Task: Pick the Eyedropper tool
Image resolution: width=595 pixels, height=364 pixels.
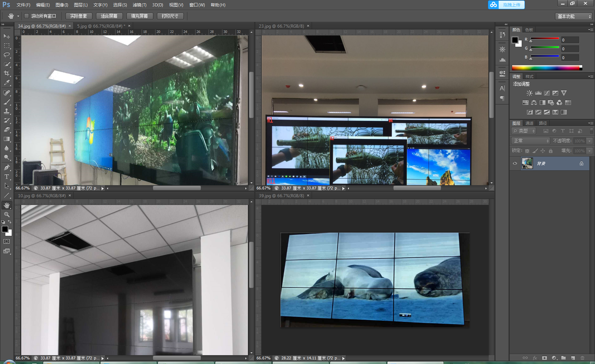Action: 7,83
